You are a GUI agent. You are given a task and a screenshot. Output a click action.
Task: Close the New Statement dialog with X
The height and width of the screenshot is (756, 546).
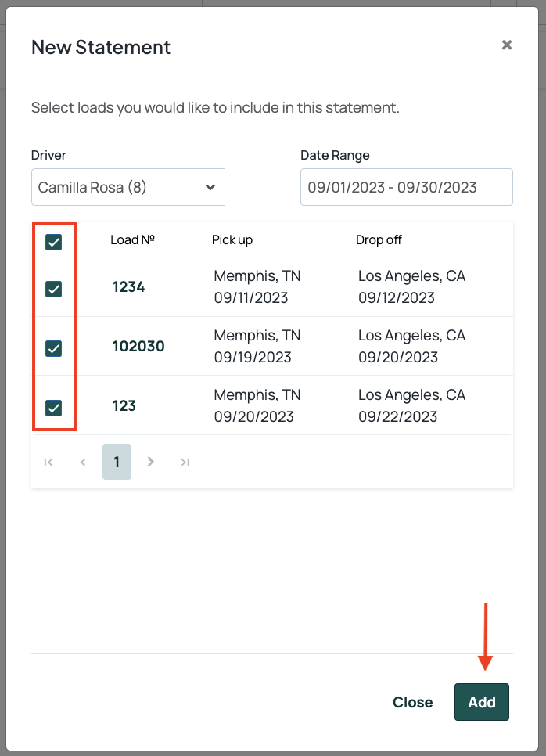click(506, 45)
